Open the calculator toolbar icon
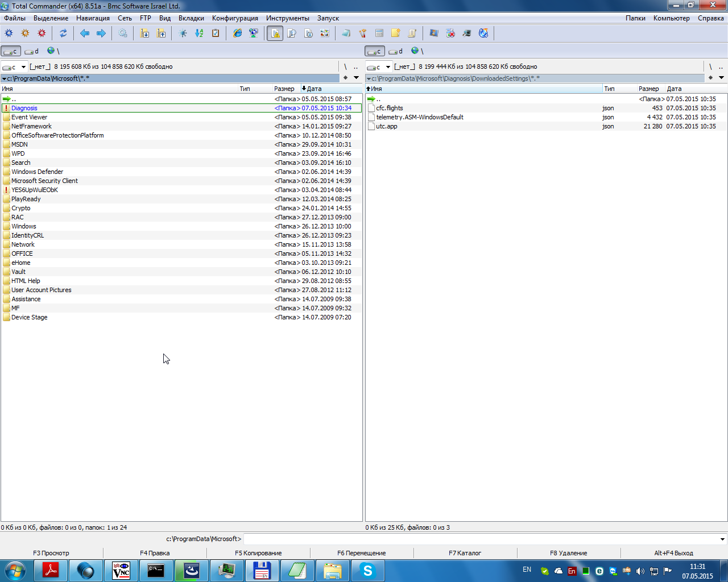The image size is (728, 582). pos(379,34)
